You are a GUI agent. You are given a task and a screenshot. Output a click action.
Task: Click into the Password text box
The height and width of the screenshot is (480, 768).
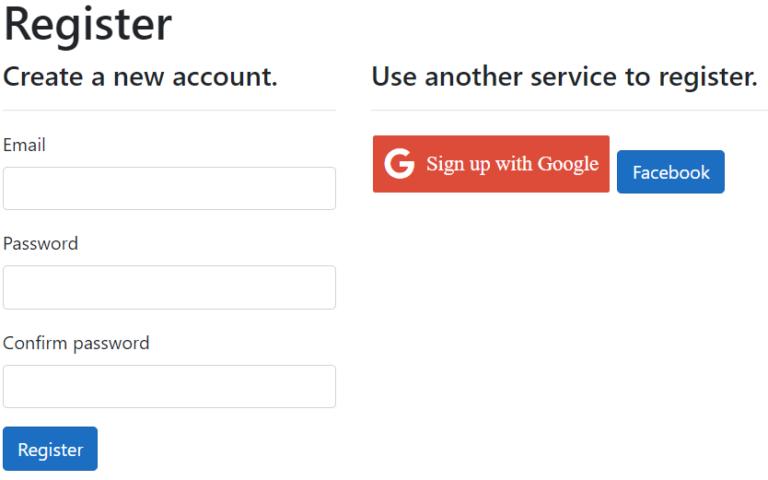169,287
